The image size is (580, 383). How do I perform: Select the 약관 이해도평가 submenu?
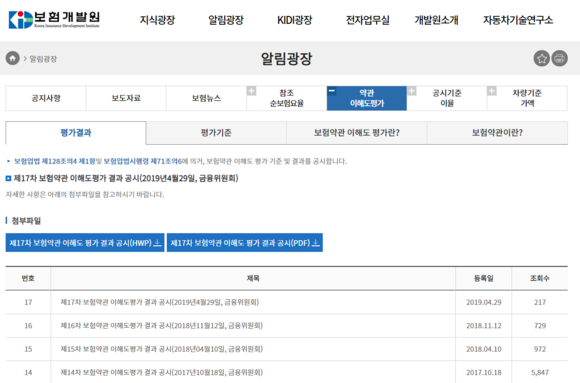pos(367,98)
